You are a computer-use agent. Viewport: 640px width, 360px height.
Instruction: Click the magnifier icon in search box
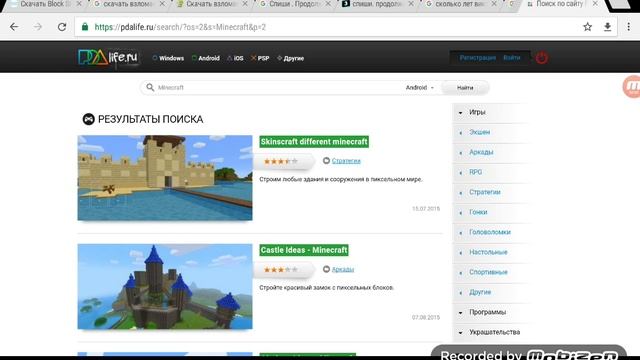pyautogui.click(x=150, y=87)
